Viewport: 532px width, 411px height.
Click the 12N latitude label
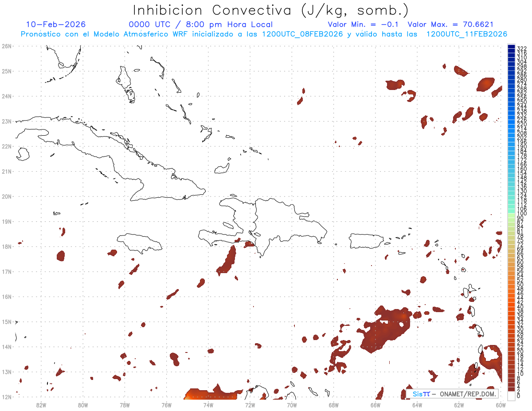7,397
